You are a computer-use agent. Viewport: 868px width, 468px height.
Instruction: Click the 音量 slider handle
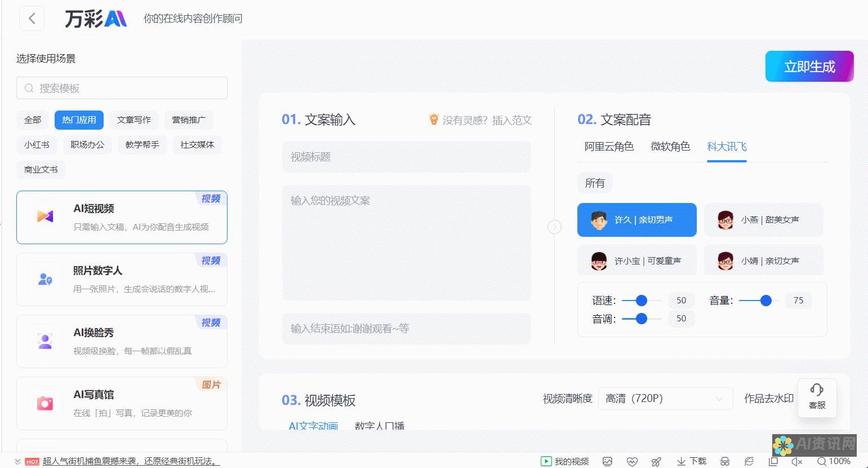tap(765, 301)
